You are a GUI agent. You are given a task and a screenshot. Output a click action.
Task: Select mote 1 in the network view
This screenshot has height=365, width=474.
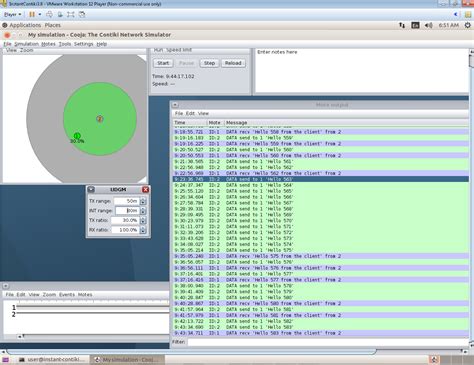(77, 136)
